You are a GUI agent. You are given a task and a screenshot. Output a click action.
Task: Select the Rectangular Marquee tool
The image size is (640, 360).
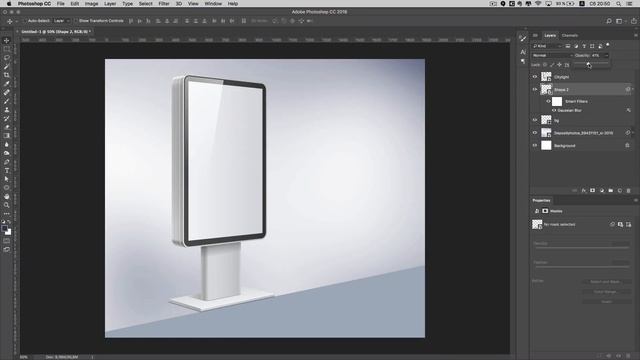click(7, 49)
